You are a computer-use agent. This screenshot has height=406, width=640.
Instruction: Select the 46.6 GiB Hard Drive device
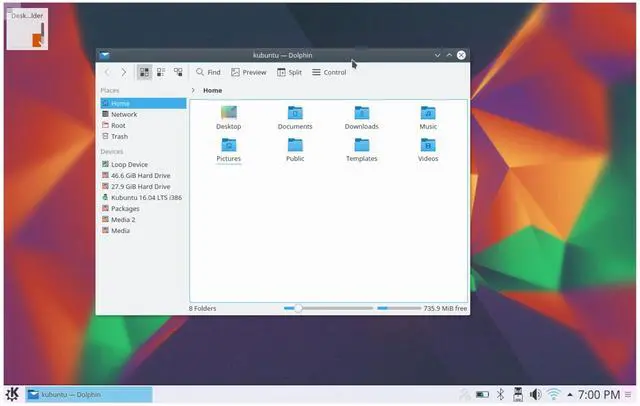(140, 175)
